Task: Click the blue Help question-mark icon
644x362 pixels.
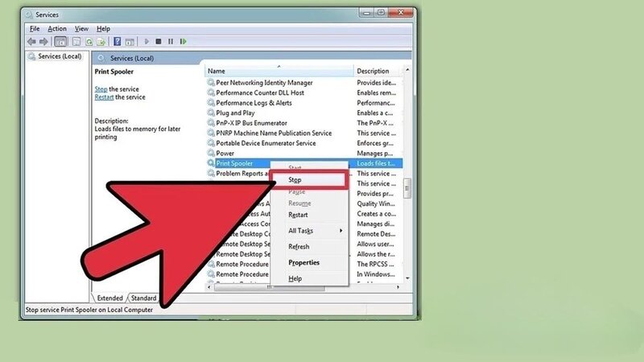Action: coord(117,42)
